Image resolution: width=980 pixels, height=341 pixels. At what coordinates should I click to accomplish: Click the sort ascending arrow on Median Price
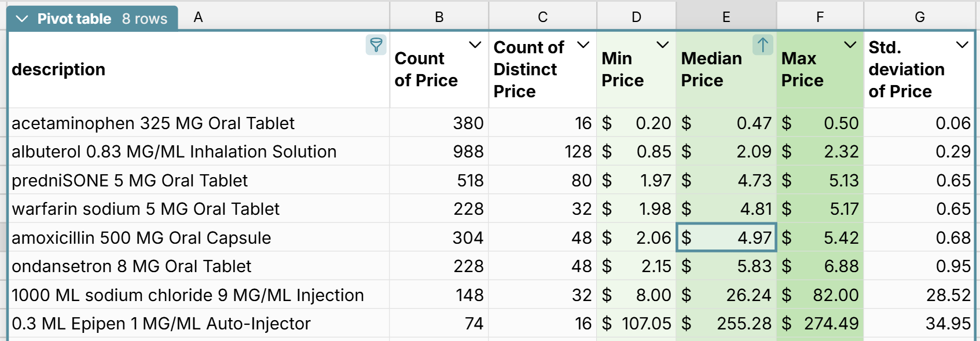pos(763,45)
